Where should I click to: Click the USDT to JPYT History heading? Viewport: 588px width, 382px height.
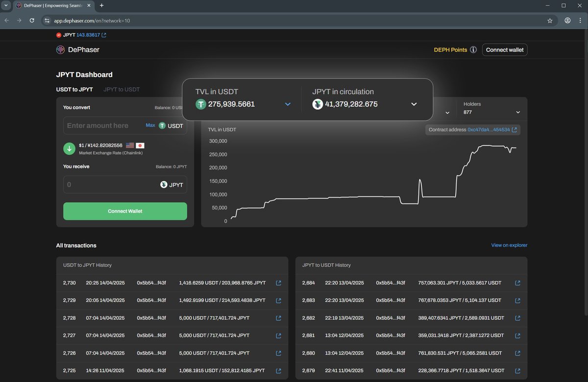tap(87, 265)
